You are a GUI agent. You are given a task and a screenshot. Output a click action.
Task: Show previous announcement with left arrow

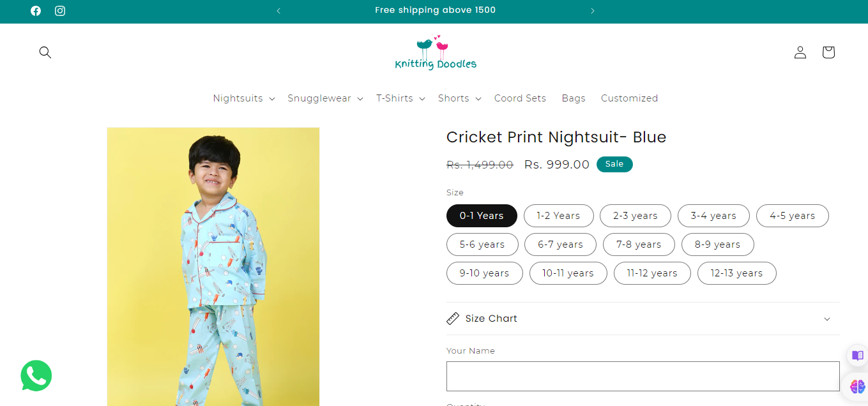278,11
